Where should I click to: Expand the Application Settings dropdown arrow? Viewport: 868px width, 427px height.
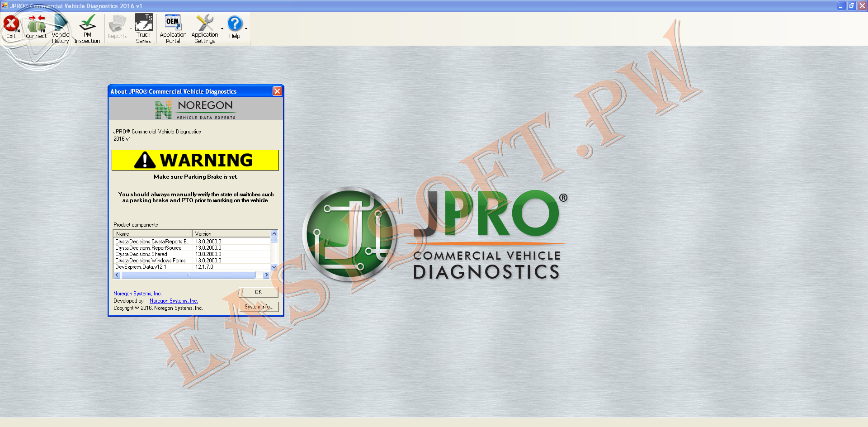[x=222, y=28]
